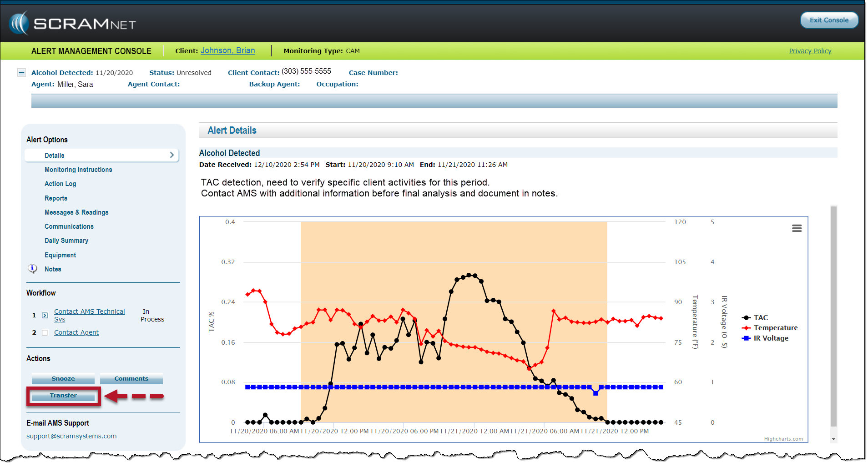Click the scrollbar down arrow

[x=833, y=439]
